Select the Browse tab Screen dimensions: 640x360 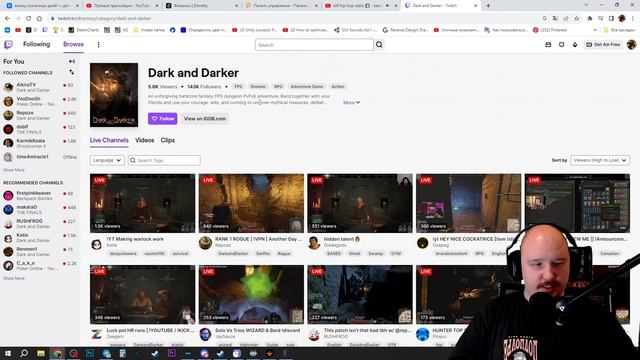tap(73, 44)
